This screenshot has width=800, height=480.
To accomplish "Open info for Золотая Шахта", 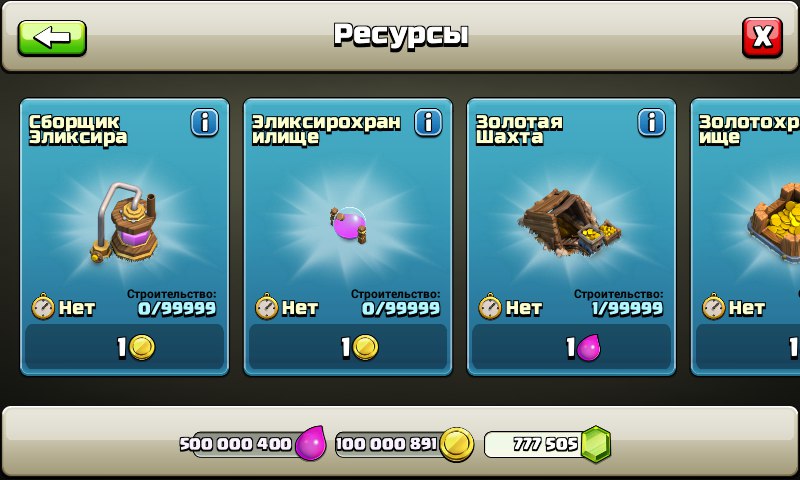I will (x=652, y=122).
